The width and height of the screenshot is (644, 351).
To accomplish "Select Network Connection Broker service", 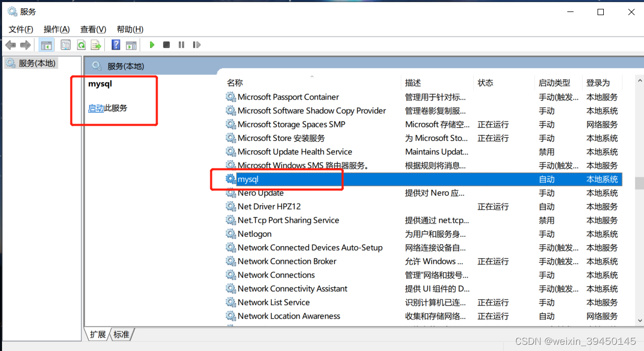I will (x=287, y=261).
